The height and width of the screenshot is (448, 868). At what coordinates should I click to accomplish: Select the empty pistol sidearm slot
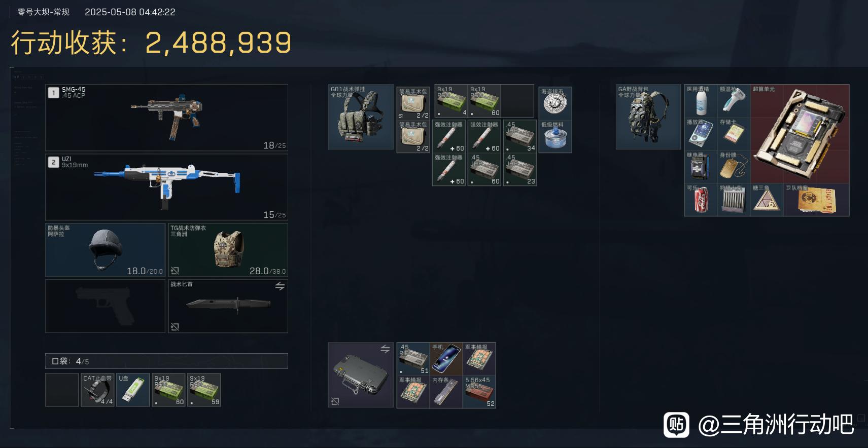106,306
